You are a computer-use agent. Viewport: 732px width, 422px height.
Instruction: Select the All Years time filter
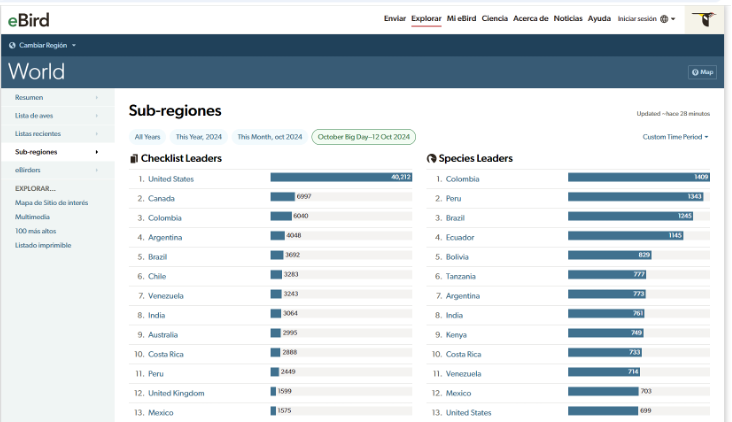(x=147, y=137)
